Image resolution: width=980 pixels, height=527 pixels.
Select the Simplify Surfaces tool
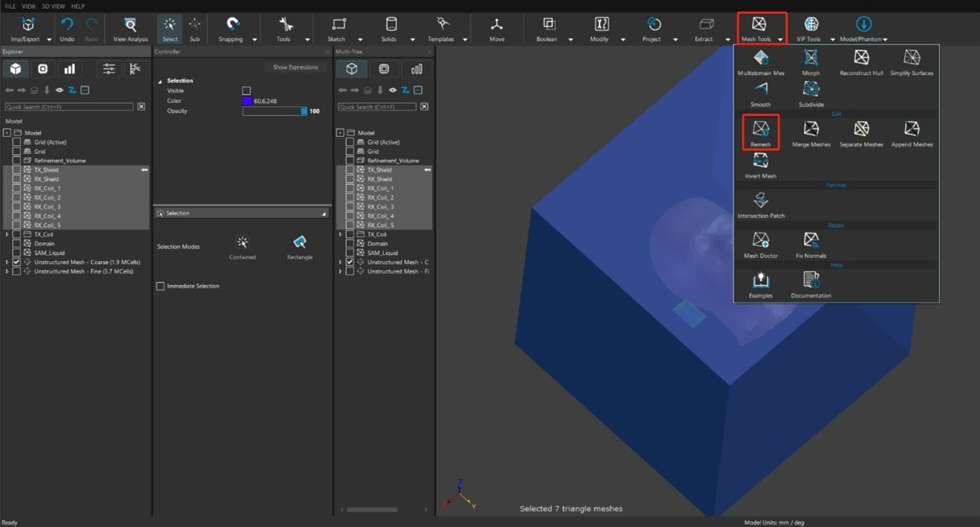911,59
